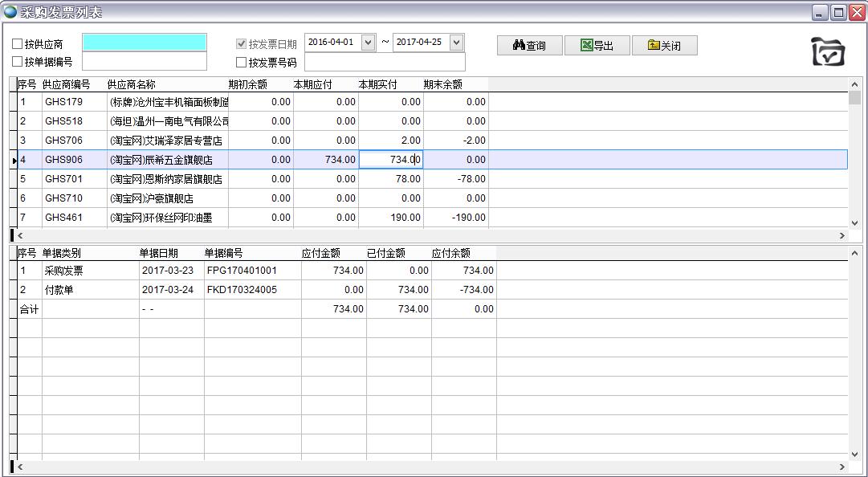
Task: Click the globe app icon in title bar
Action: coord(10,12)
